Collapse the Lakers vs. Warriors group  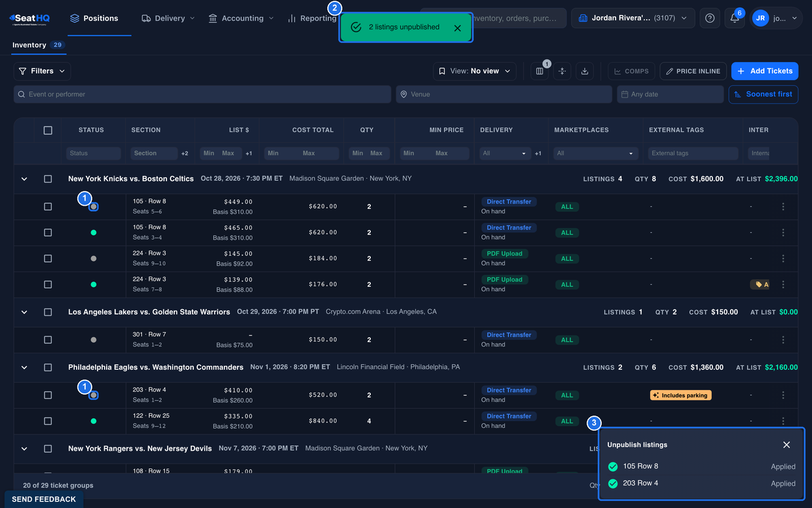tap(24, 313)
